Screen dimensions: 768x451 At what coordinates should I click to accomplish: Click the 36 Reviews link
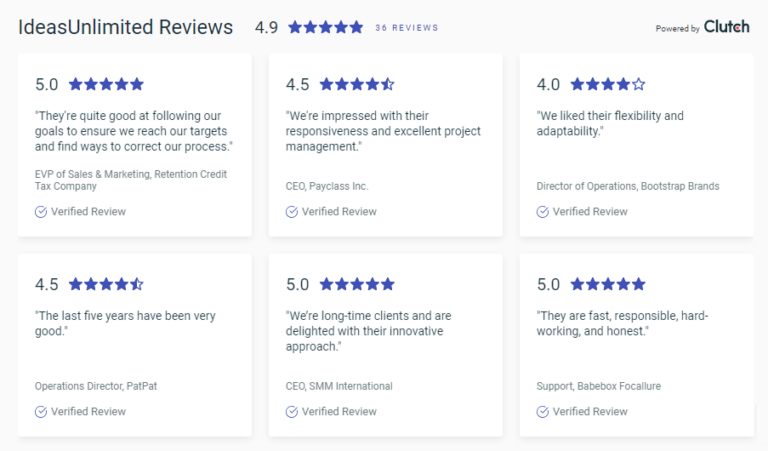pos(407,28)
